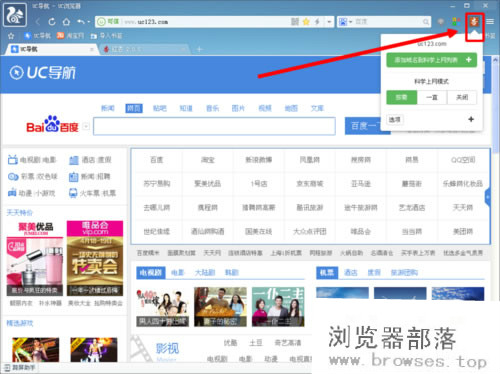Image resolution: width=500 pixels, height=374 pixels.
Task: Reload the page with refresh icon
Action: (52, 22)
